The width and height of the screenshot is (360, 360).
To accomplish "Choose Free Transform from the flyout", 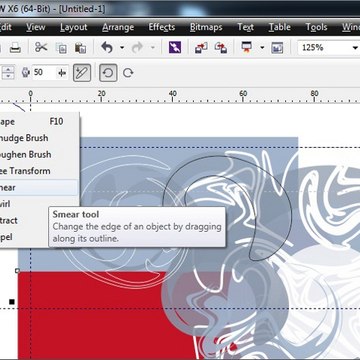I will coord(39,171).
